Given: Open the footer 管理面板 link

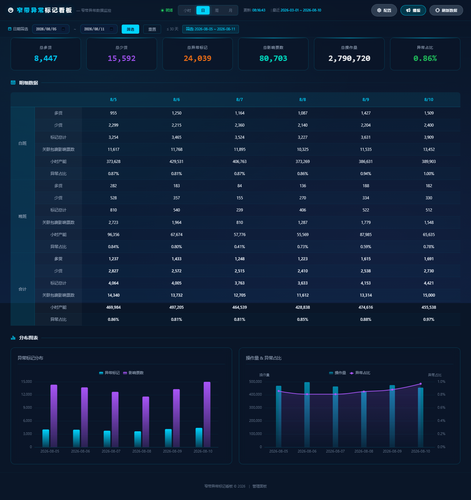Looking at the screenshot, I should 259,486.
